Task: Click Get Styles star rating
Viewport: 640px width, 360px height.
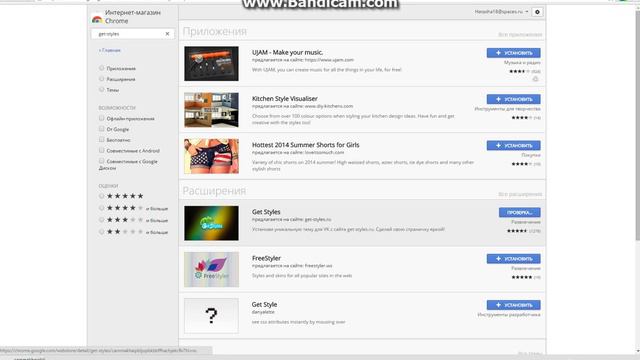Action: (x=517, y=231)
